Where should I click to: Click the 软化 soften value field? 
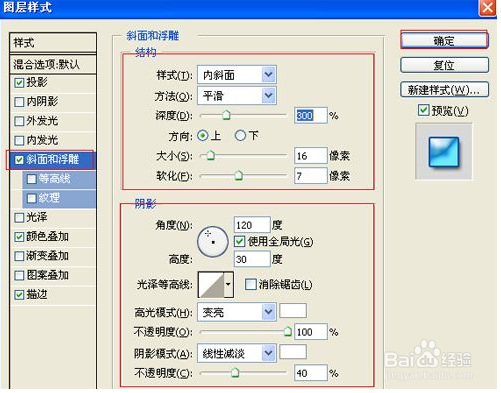click(x=311, y=176)
